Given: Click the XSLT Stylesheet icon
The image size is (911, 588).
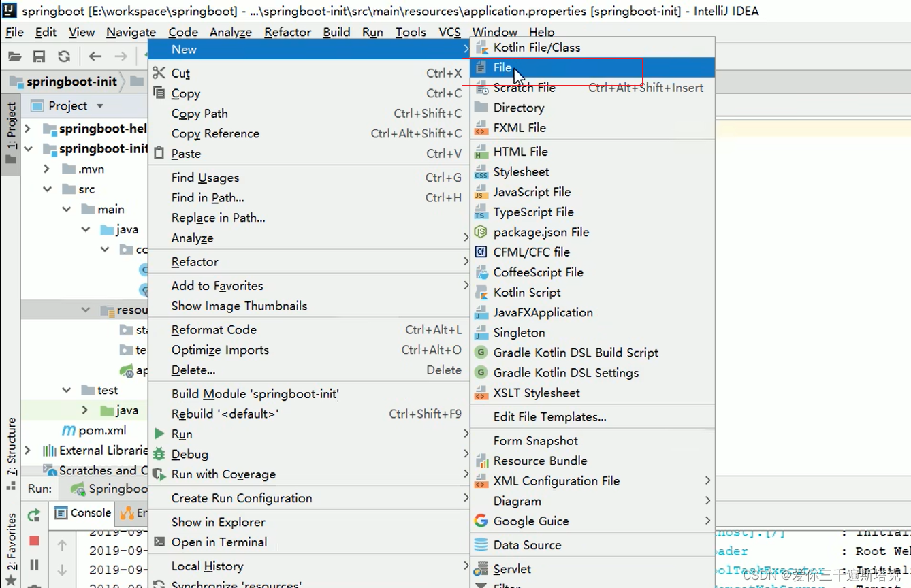Looking at the screenshot, I should point(481,393).
